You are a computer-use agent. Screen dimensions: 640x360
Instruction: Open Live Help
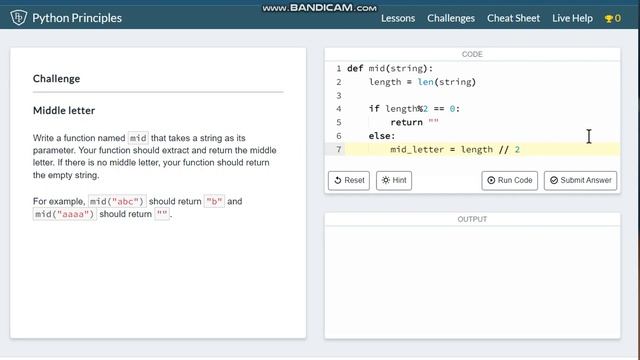[x=572, y=18]
